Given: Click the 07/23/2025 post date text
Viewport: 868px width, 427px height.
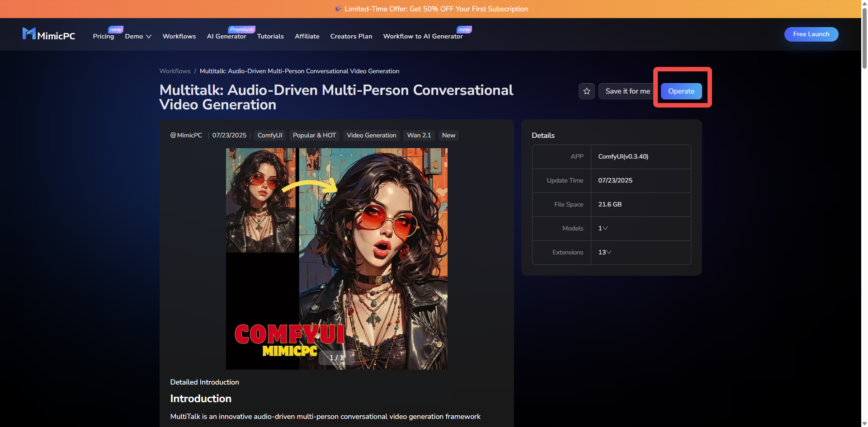Looking at the screenshot, I should (x=229, y=135).
